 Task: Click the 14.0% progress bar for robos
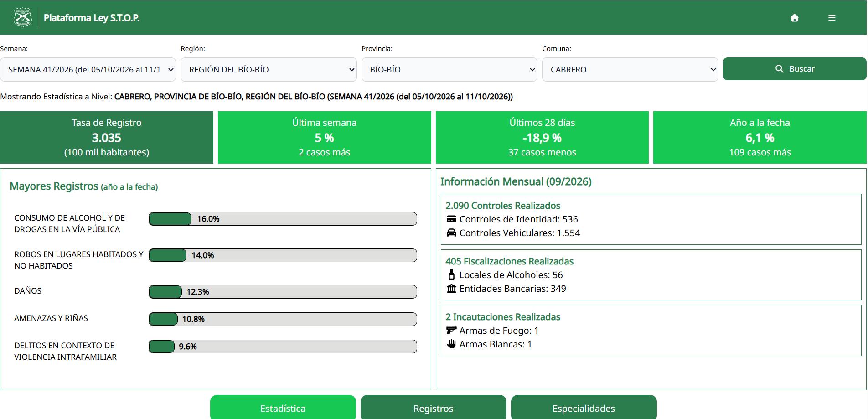coord(283,255)
